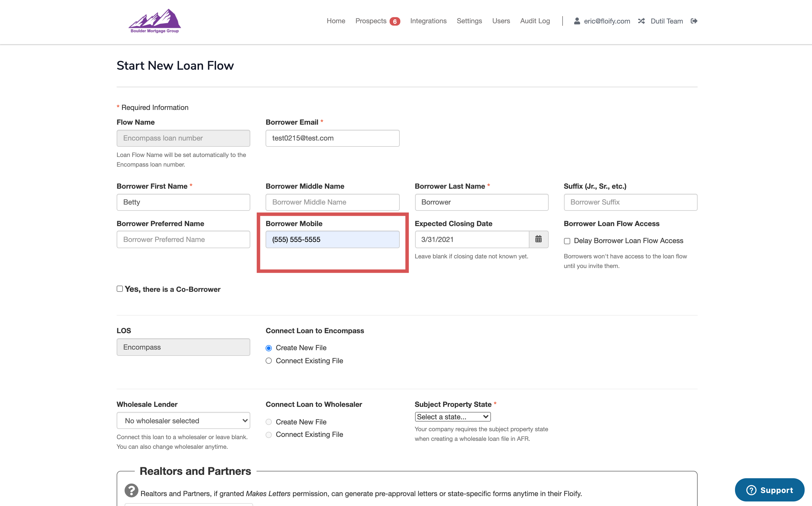812x506 pixels.
Task: Open the Settings page
Action: click(469, 21)
